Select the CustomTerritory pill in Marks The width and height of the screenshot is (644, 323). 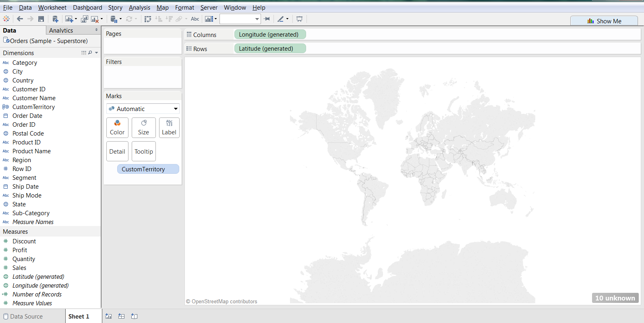(148, 169)
